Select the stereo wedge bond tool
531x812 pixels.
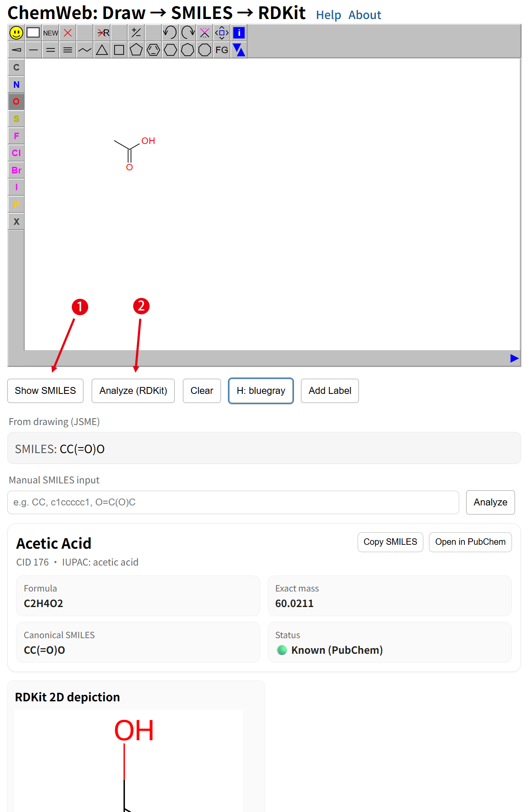click(x=16, y=50)
